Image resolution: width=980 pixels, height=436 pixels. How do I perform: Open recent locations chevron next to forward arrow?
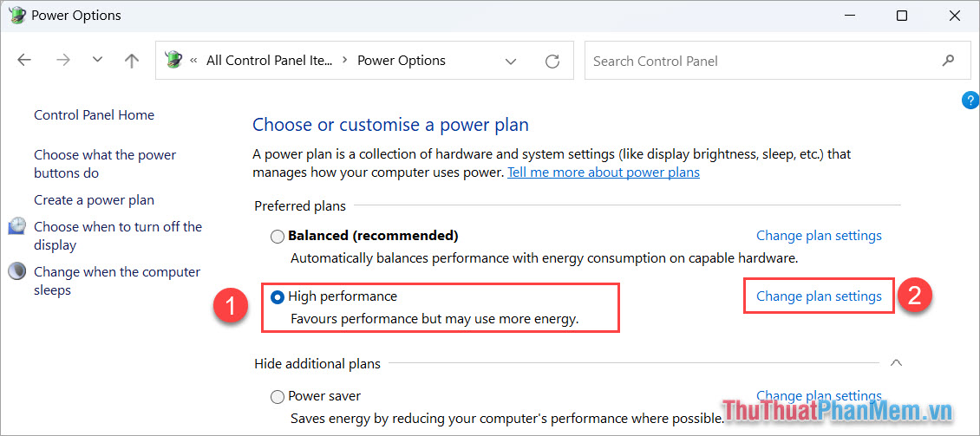tap(97, 60)
